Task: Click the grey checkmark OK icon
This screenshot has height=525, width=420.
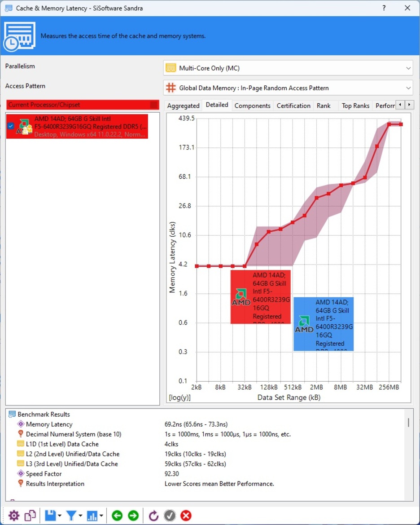Action: pyautogui.click(x=170, y=515)
